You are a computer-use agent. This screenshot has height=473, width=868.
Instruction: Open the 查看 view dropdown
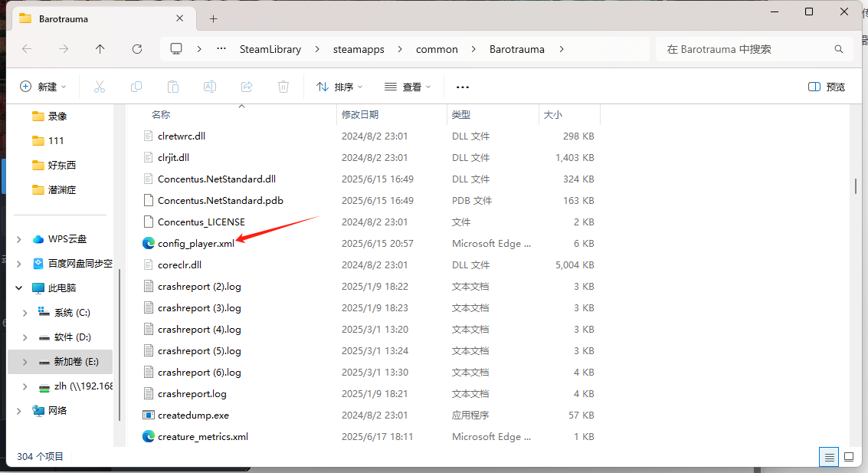pos(408,87)
